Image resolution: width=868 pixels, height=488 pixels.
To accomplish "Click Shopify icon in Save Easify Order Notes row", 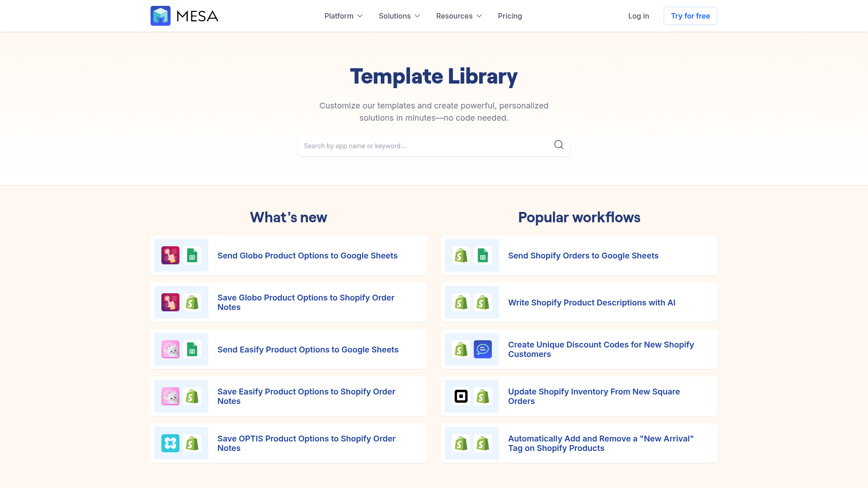I will click(x=192, y=396).
